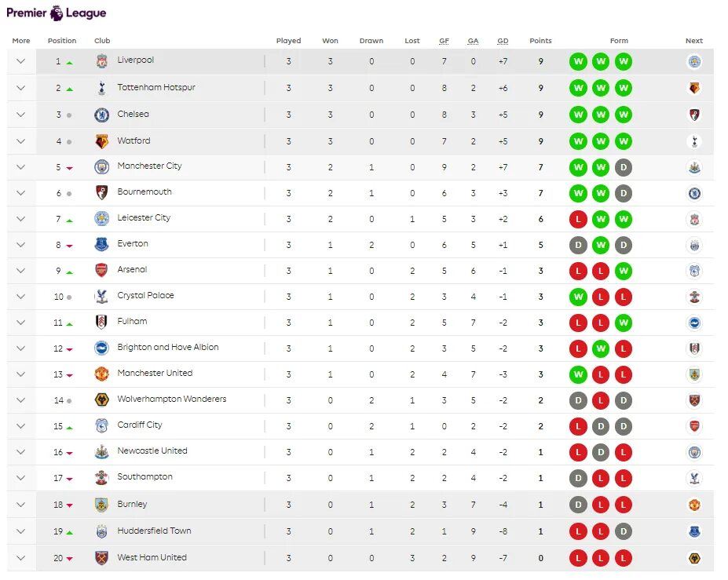Click the Chelsea club badge

[x=101, y=115]
